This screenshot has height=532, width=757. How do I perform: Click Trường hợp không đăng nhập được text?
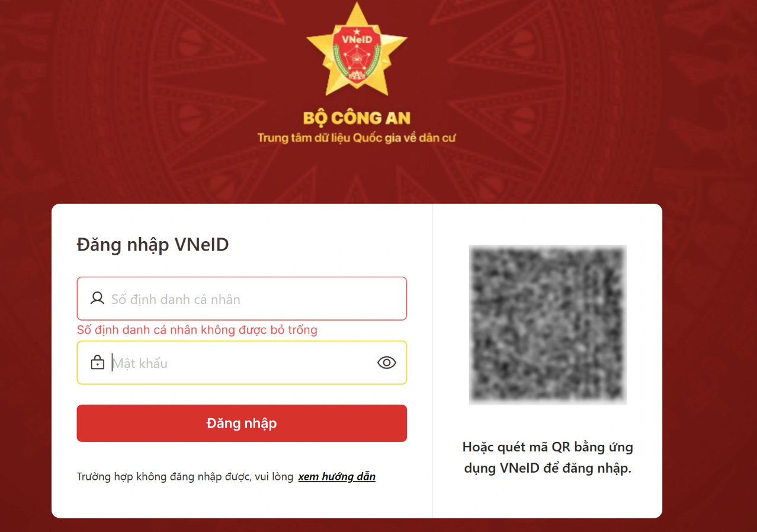pos(185,476)
